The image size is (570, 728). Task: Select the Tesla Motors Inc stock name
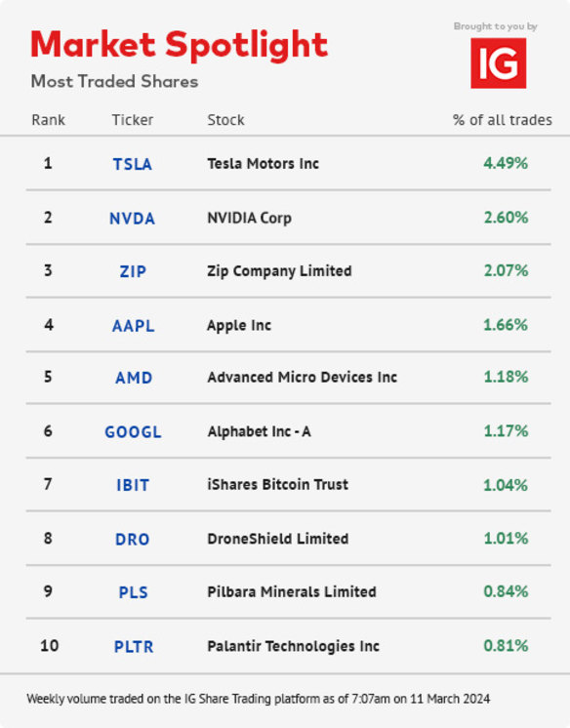pyautogui.click(x=263, y=164)
